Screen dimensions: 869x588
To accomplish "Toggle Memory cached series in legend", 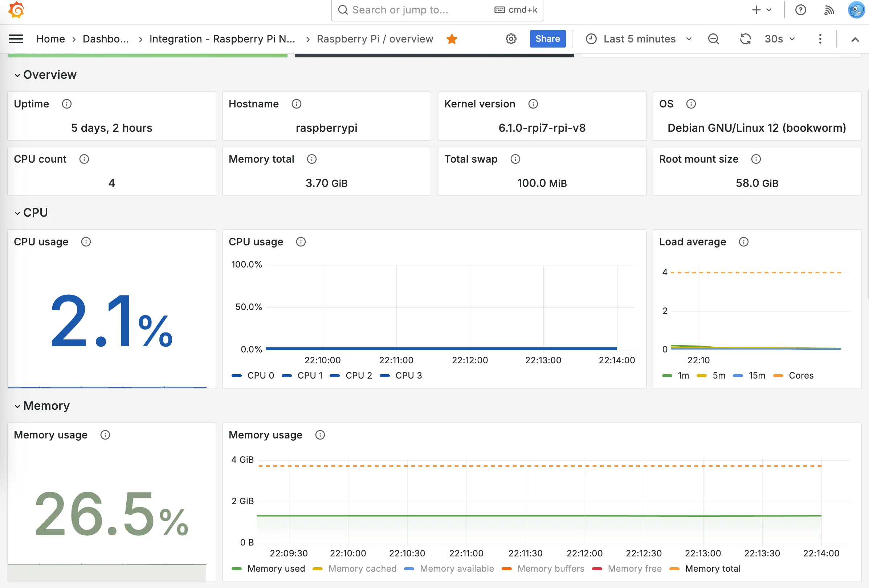I will point(362,569).
